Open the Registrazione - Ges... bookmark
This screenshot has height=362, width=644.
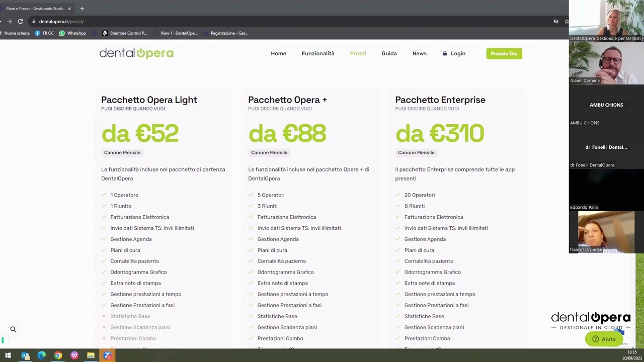point(226,33)
